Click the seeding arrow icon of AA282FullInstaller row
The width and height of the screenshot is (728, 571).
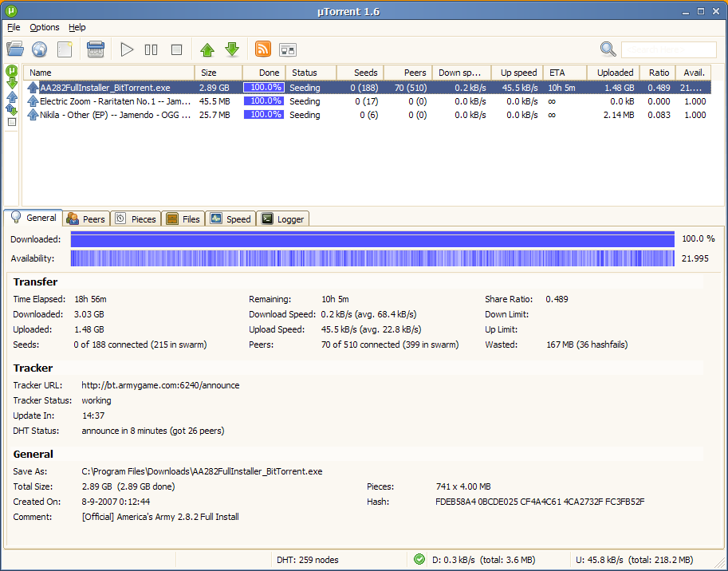(33, 87)
